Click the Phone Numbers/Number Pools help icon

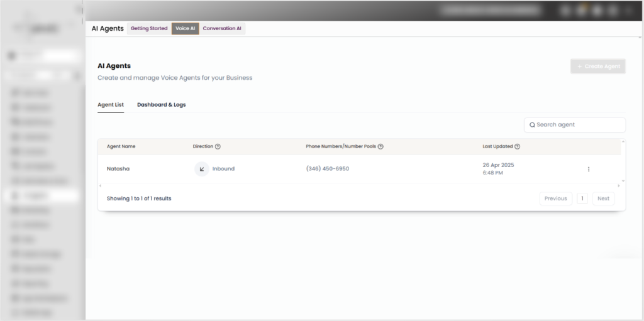click(380, 146)
